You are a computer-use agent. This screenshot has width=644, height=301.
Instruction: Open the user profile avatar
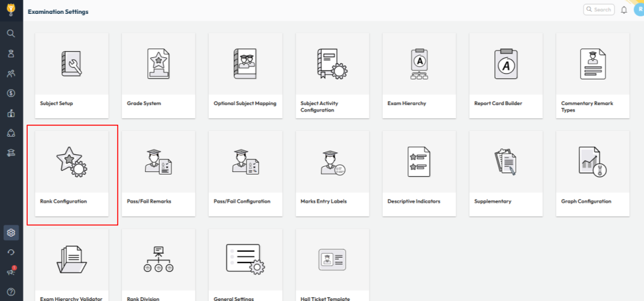point(638,10)
